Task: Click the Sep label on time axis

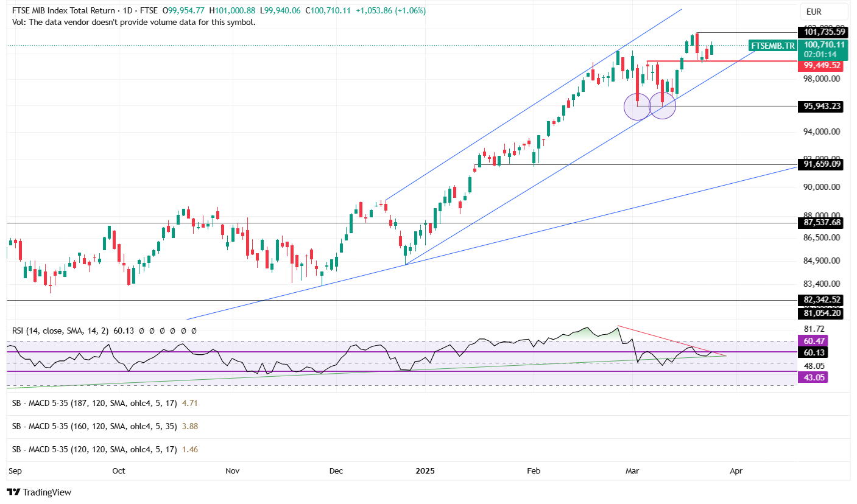Action: pos(15,471)
